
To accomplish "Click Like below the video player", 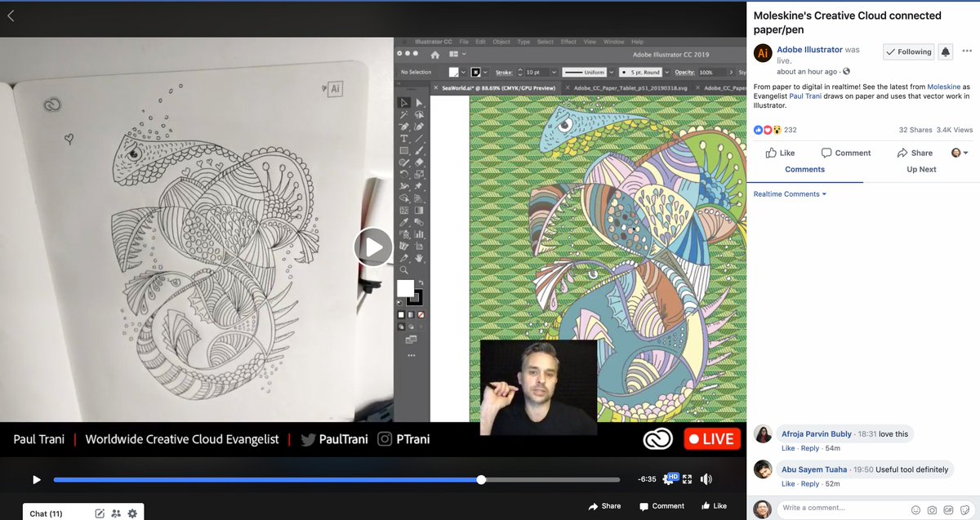I will pyautogui.click(x=714, y=506).
